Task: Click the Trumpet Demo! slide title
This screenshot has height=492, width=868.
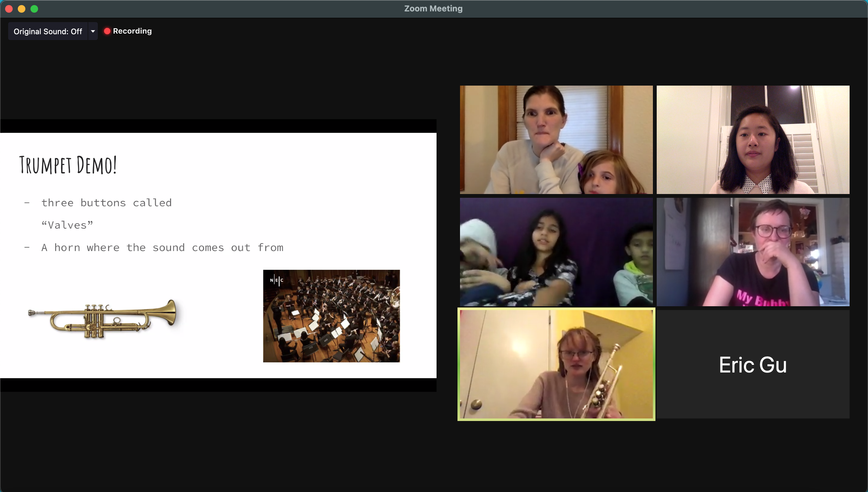Action: point(68,165)
